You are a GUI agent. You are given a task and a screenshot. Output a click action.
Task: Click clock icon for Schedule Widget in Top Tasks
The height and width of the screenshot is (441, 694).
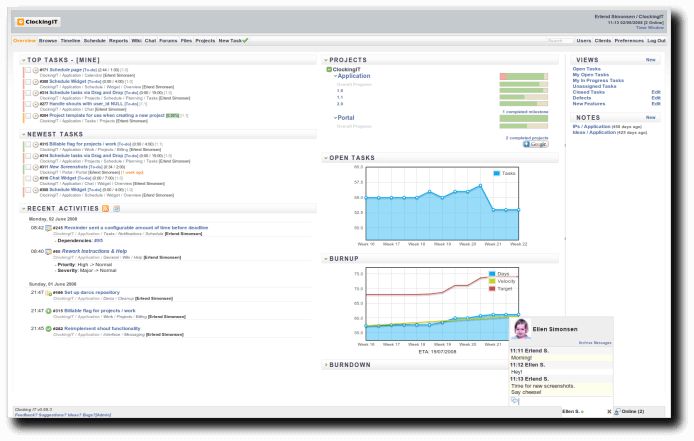coord(35,82)
